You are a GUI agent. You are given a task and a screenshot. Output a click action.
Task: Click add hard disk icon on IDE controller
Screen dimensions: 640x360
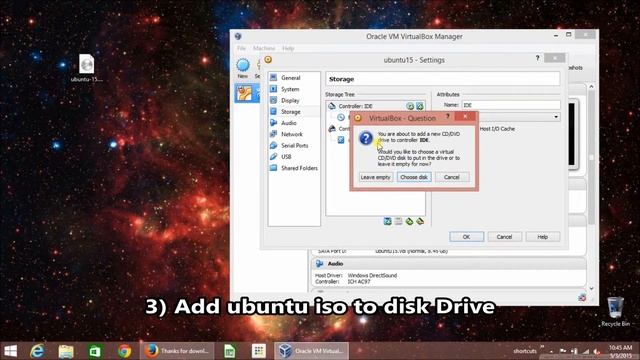[420, 106]
